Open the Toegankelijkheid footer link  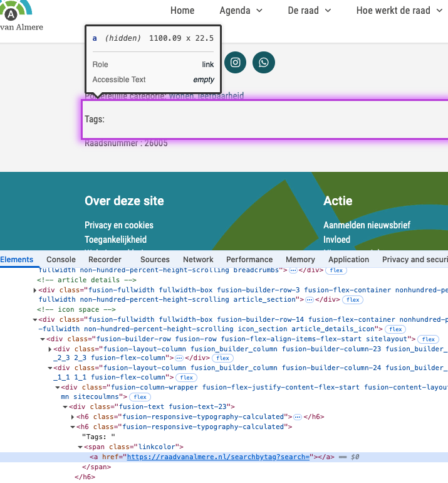115,240
